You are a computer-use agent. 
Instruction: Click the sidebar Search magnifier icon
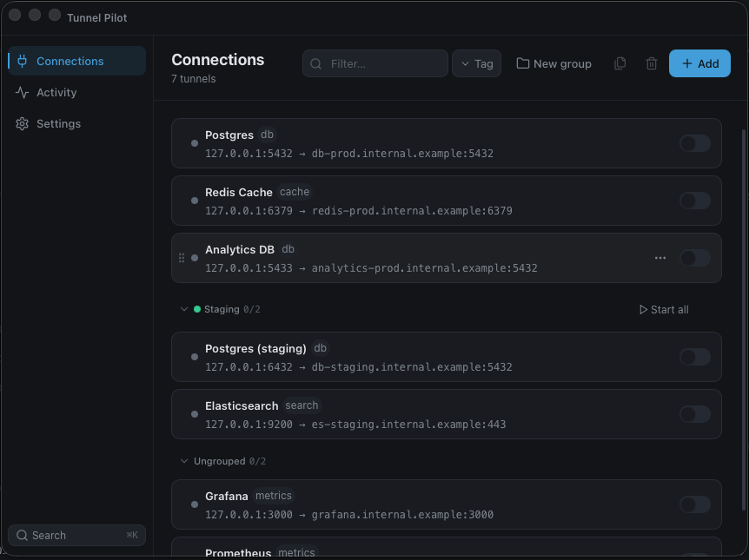coord(22,535)
